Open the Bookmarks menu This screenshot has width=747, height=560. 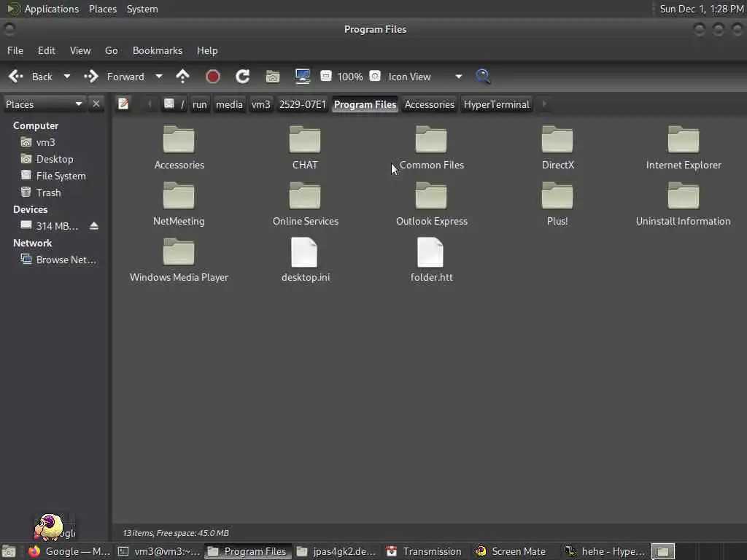coord(158,50)
